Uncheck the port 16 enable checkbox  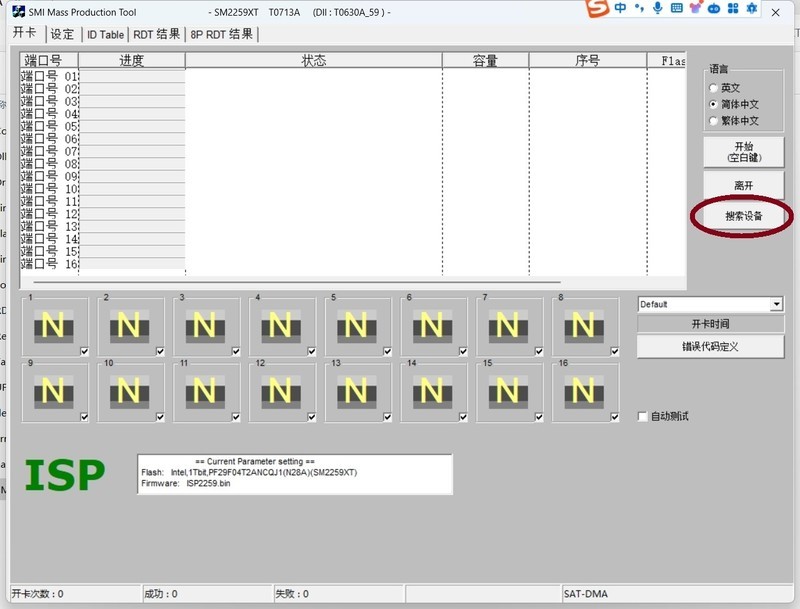pos(615,417)
